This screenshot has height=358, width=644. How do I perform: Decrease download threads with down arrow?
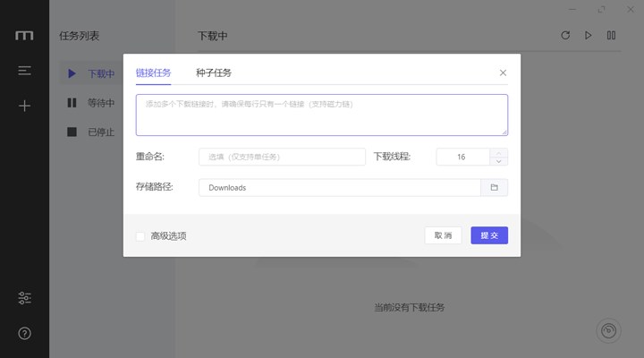pos(498,161)
